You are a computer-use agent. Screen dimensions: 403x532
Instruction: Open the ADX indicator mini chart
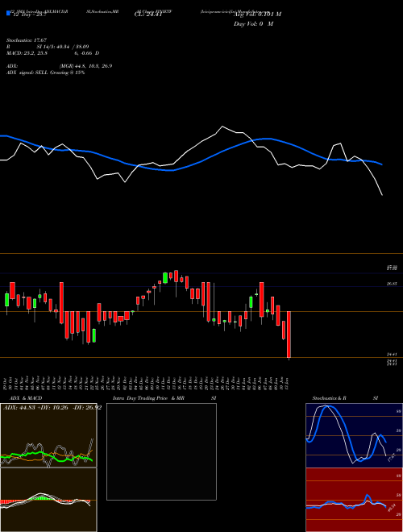point(48,435)
